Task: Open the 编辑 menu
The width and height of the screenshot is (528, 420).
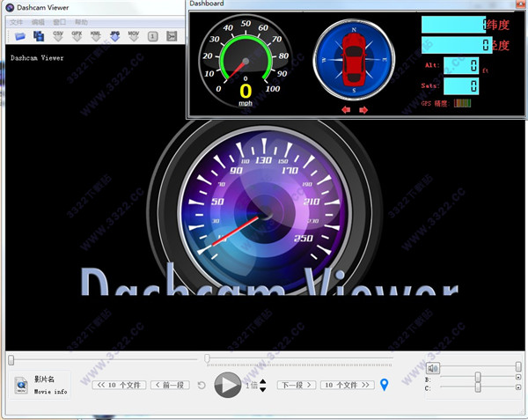Action: coord(38,22)
